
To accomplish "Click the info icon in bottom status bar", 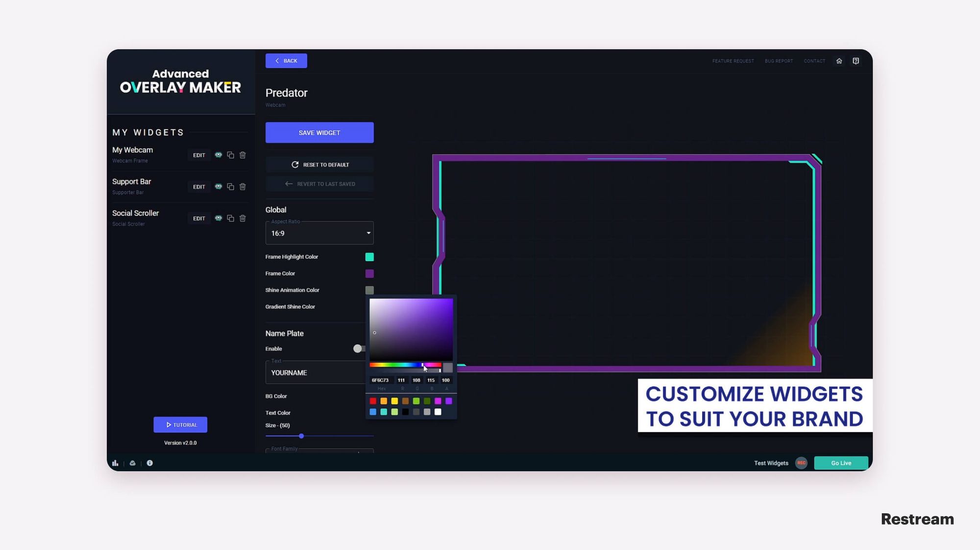I will (149, 463).
